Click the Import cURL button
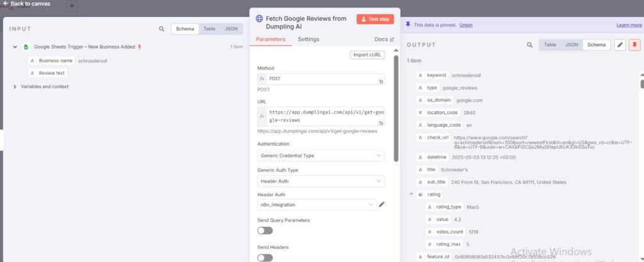Screen dimensions: 644x262 click(x=367, y=55)
